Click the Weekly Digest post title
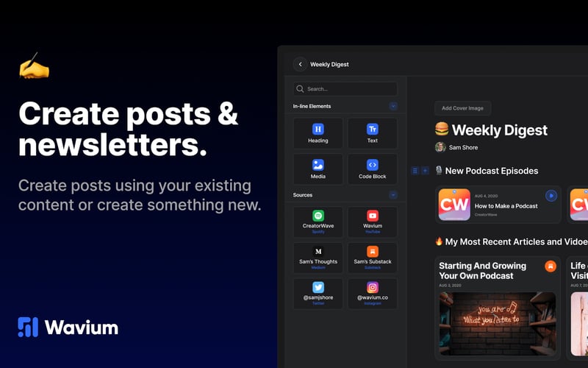This screenshot has width=588, height=368. [499, 130]
